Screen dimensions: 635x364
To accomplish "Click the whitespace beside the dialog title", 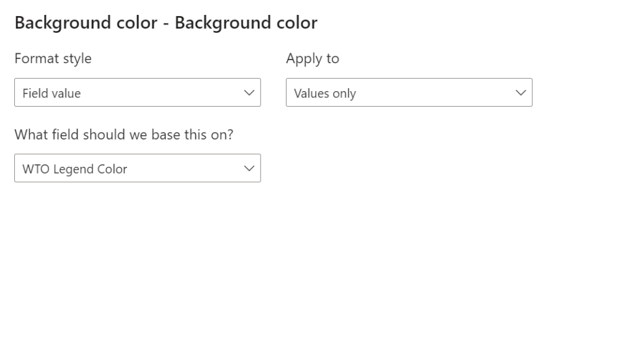I will click(x=434, y=22).
